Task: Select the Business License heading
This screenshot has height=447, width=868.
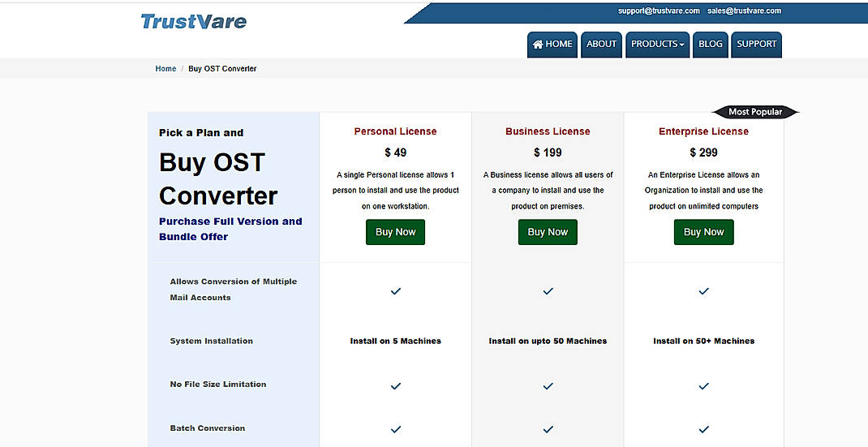Action: coord(548,131)
